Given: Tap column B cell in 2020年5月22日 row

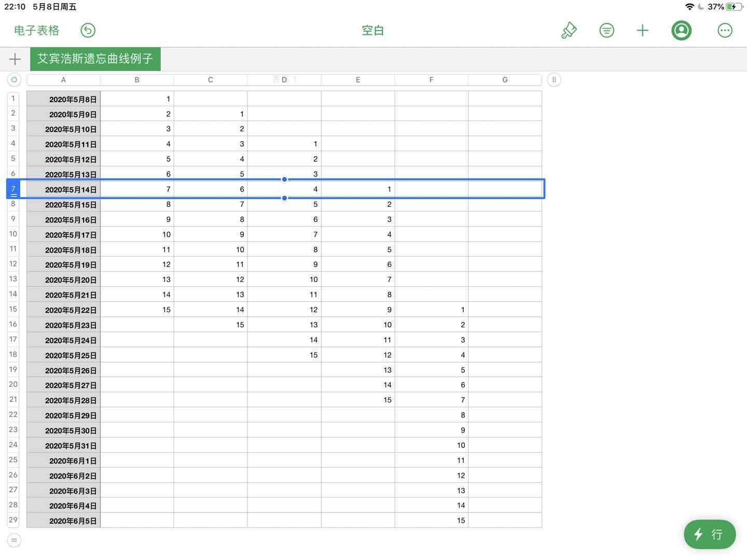Looking at the screenshot, I should [x=137, y=310].
